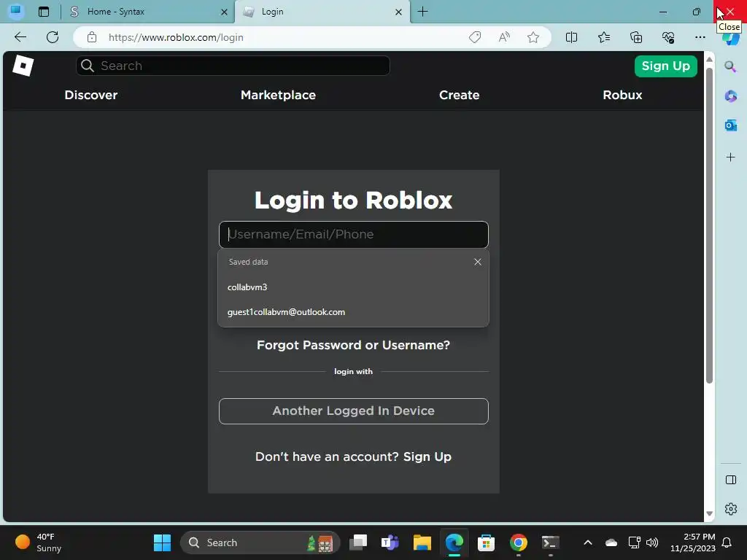747x560 pixels.
Task: Click Another Logged In Device button
Action: [x=354, y=411]
